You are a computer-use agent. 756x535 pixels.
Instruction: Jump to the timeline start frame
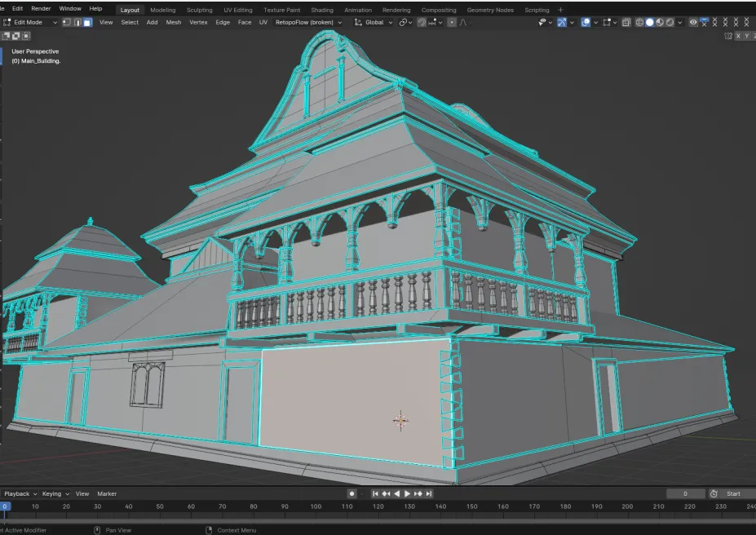pos(375,493)
